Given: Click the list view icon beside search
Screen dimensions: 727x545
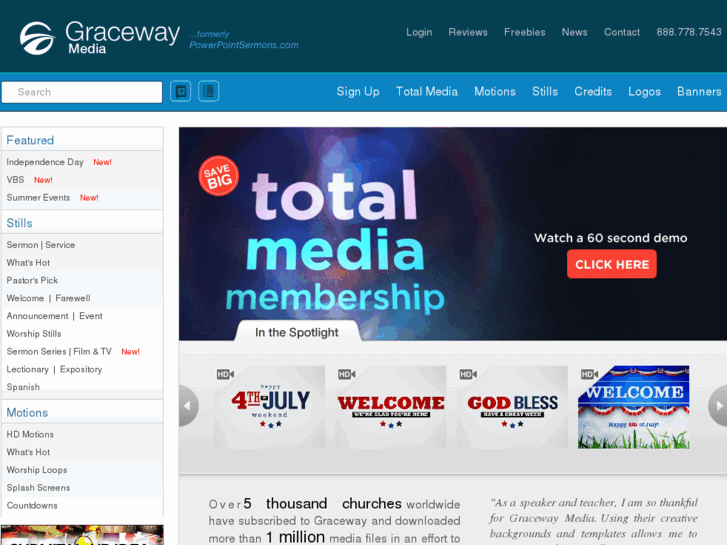Looking at the screenshot, I should pos(209,91).
